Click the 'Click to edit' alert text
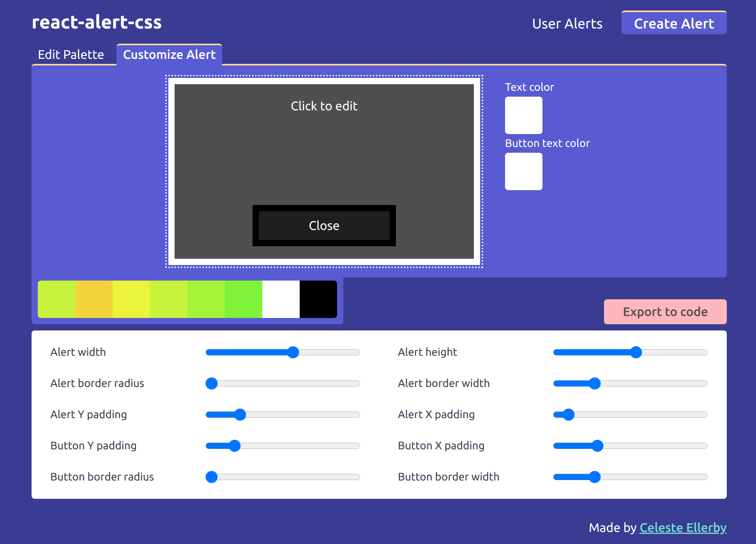Image resolution: width=756 pixels, height=544 pixels. pyautogui.click(x=324, y=106)
